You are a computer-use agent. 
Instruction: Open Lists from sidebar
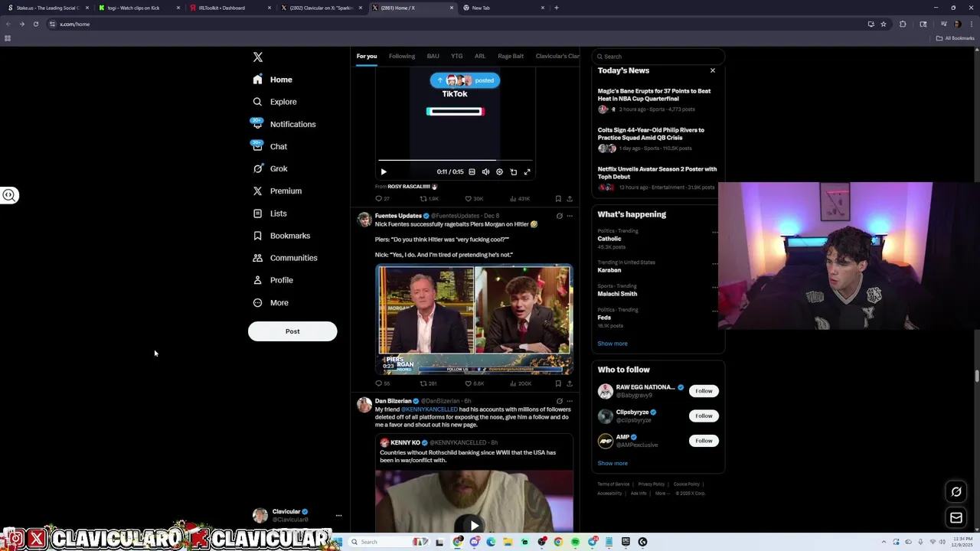pyautogui.click(x=269, y=214)
